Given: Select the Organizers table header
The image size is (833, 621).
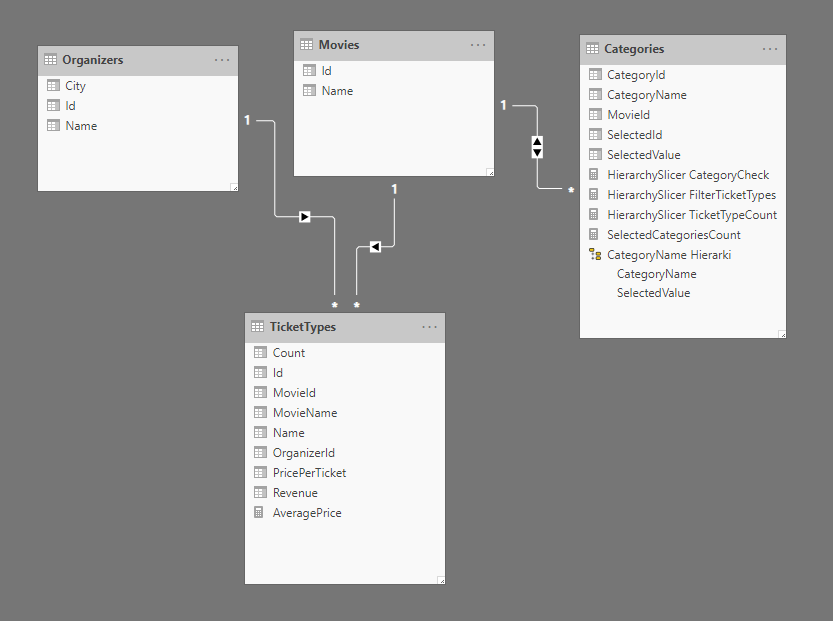Looking at the screenshot, I should [x=138, y=60].
